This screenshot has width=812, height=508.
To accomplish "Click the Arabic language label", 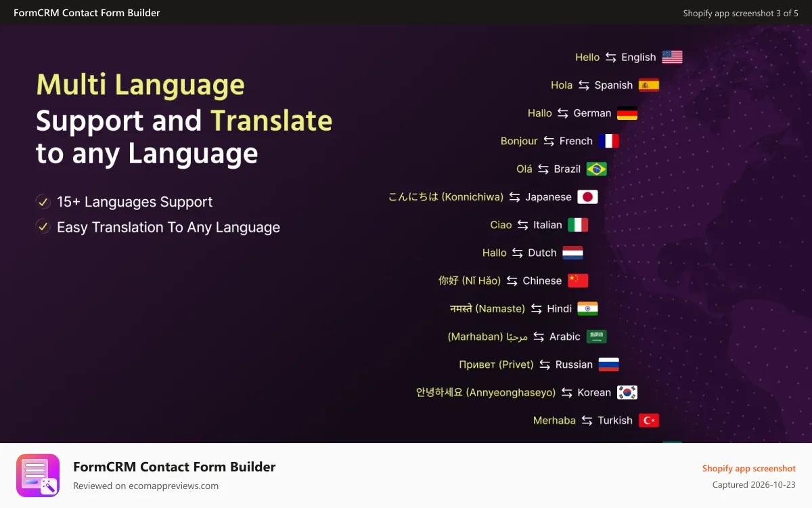I will pos(565,337).
